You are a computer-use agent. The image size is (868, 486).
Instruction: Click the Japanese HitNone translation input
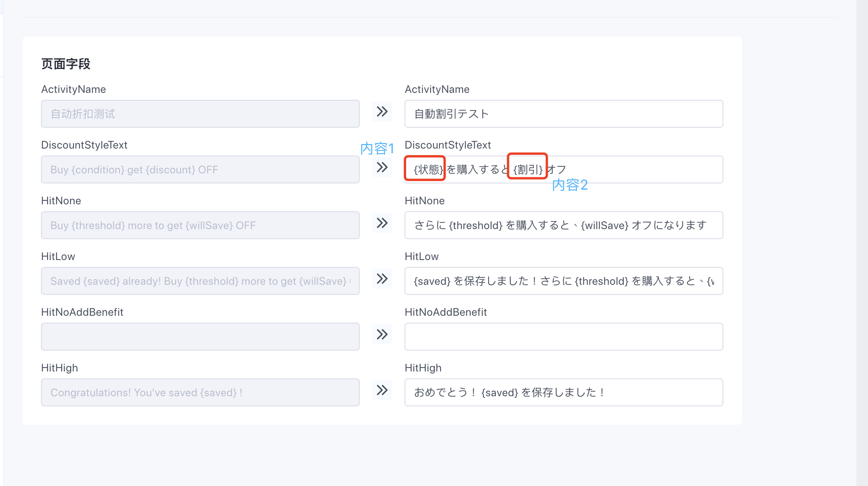pyautogui.click(x=564, y=225)
